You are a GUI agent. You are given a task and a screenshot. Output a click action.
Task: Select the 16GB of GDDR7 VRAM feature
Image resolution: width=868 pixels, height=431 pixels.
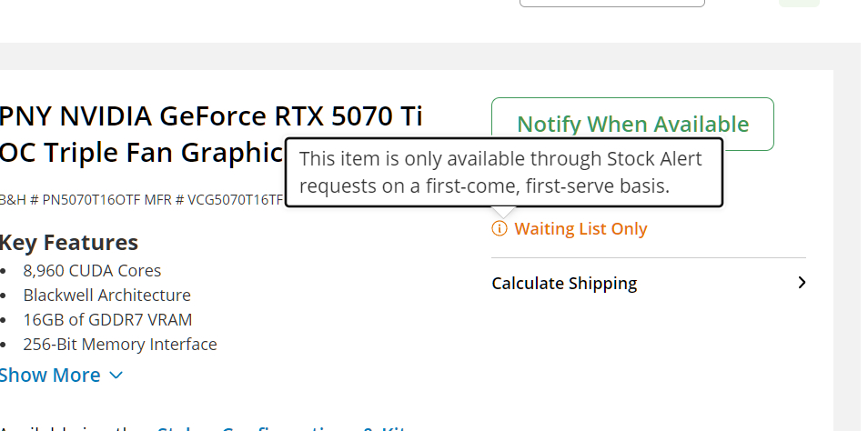(x=107, y=319)
